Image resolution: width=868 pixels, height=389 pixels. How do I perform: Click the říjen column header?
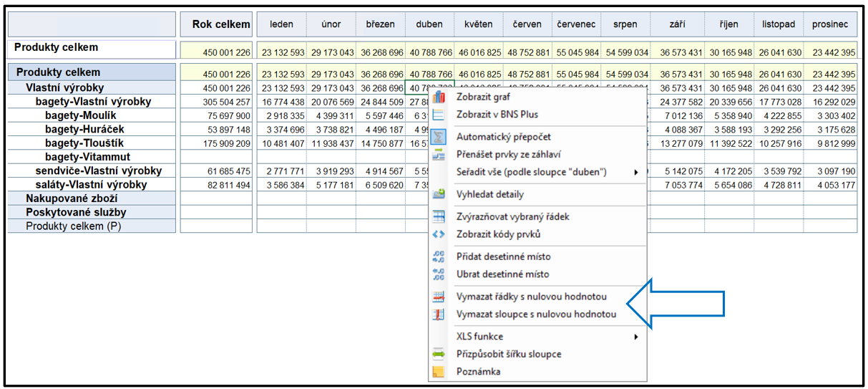point(729,24)
